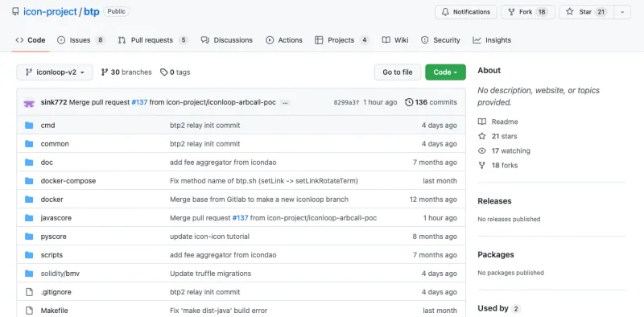Image resolution: width=644 pixels, height=317 pixels.
Task: Open the btp repository name link
Action: [92, 11]
